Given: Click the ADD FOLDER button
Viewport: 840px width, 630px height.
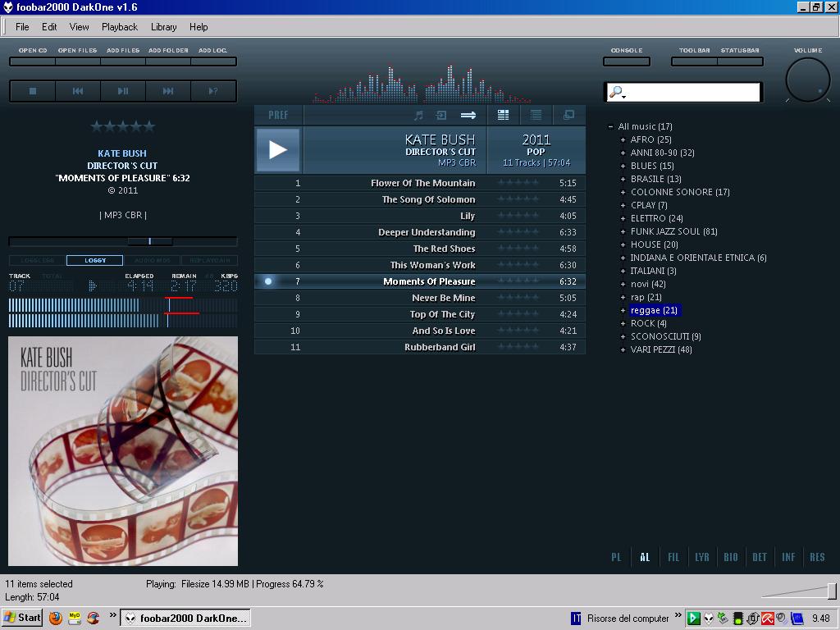Looking at the screenshot, I should tap(168, 62).
